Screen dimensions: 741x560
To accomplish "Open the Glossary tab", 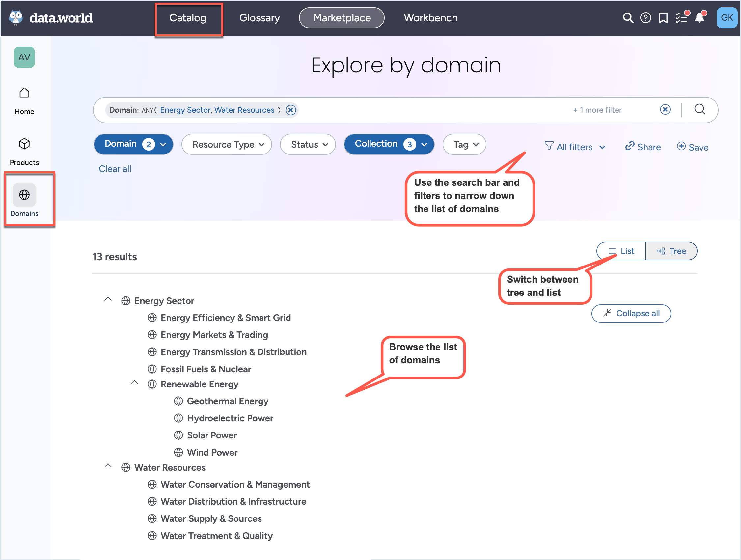I will point(259,18).
